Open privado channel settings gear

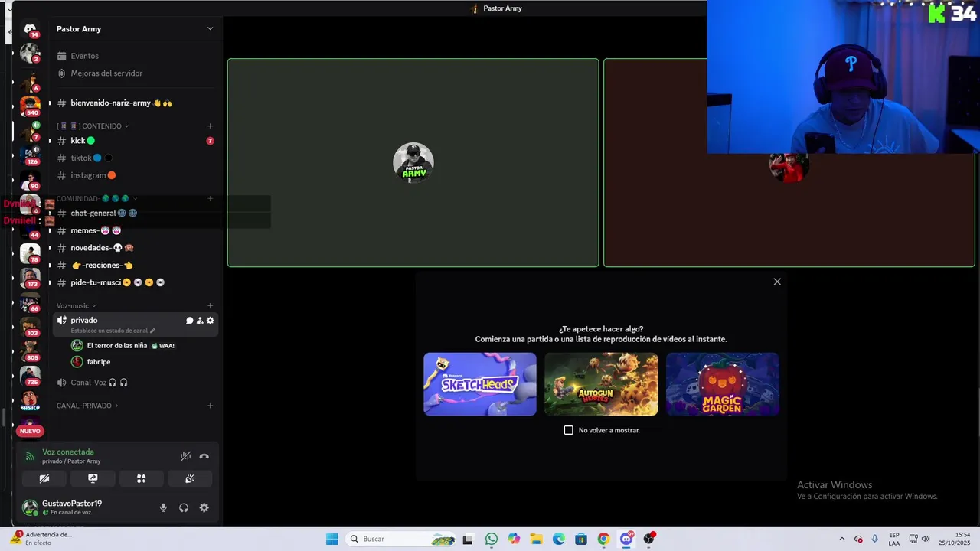coord(211,321)
